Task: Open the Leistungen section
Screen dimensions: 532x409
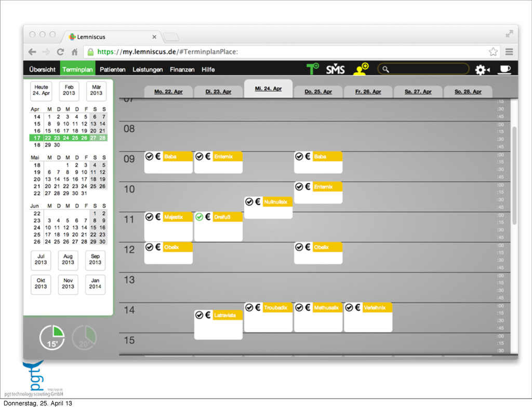Action: (148, 70)
